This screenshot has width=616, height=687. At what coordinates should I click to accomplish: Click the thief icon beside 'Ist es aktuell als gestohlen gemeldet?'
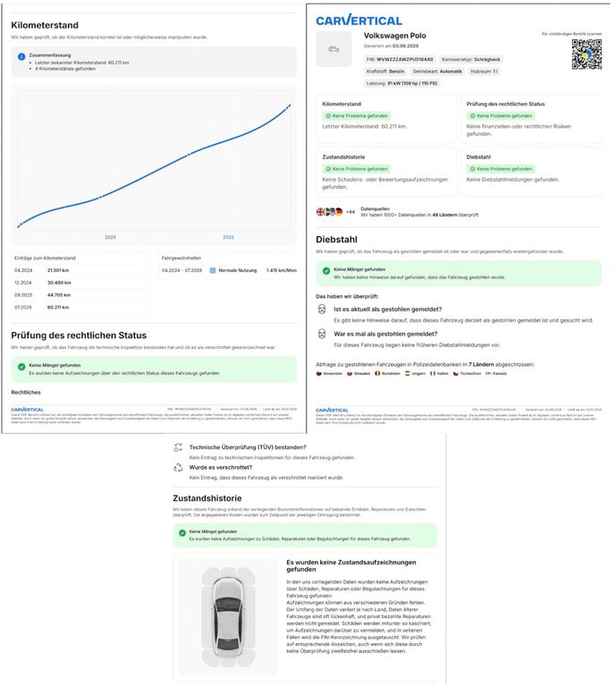pos(322,310)
